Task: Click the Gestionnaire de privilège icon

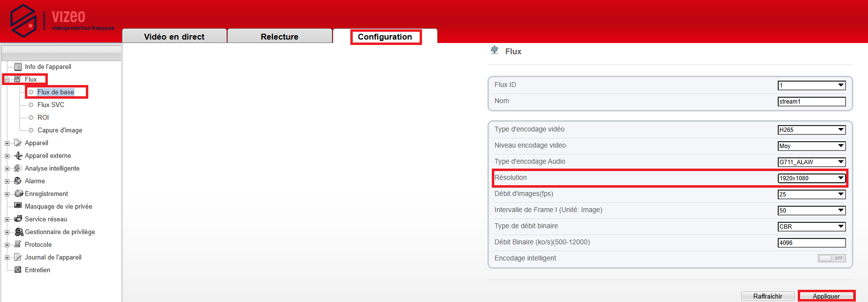Action: (x=19, y=232)
